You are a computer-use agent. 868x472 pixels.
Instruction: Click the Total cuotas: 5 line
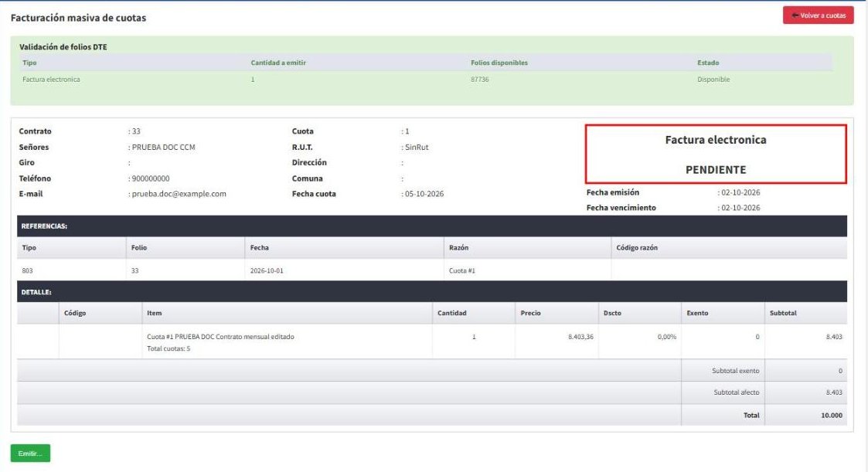(x=168, y=348)
